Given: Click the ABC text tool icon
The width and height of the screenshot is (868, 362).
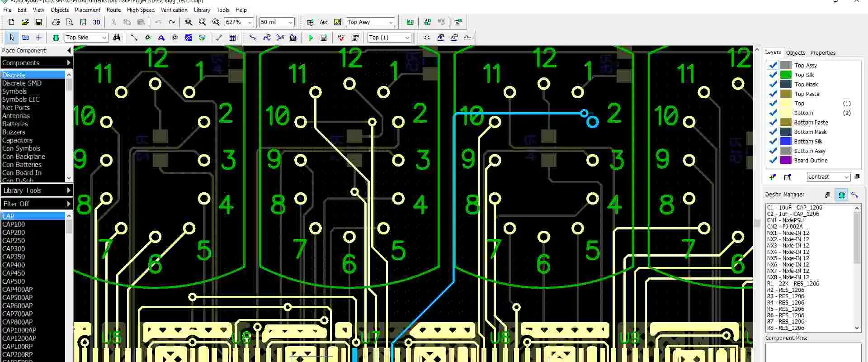Looking at the screenshot, I should point(324,22).
